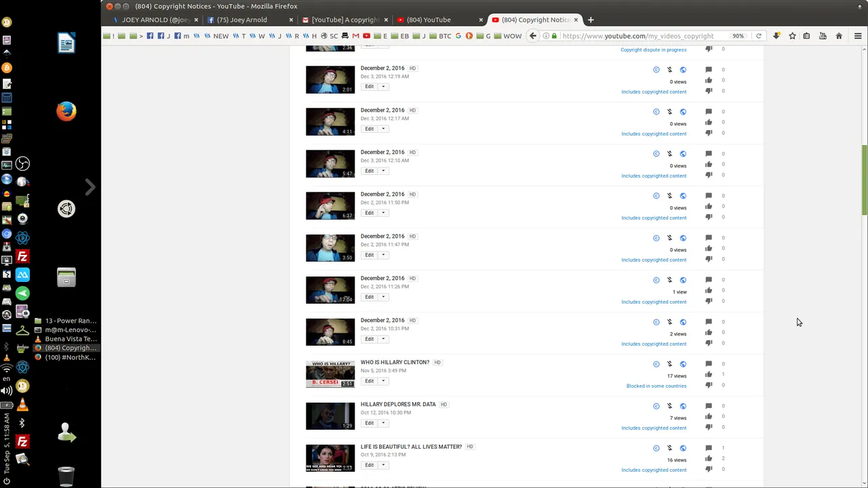Open Edit dropdown arrow for Dec 2 11:47 PM video
868x488 pixels.
coord(383,255)
